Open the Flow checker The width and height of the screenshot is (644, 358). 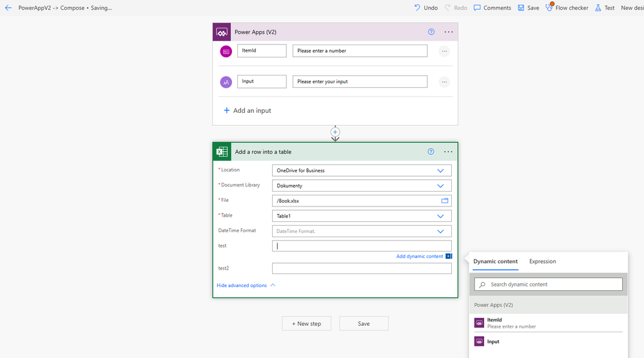(x=567, y=8)
